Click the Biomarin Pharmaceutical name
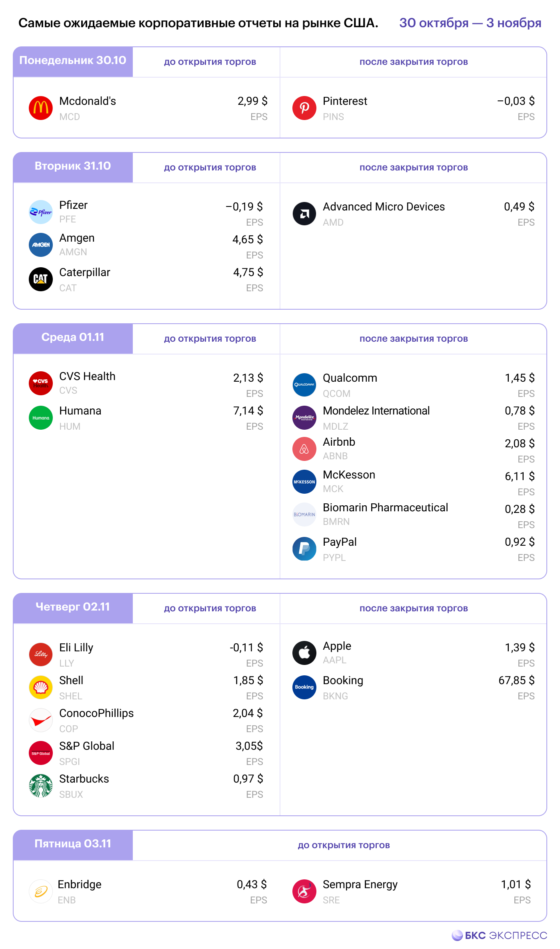The image size is (560, 949). coord(385,508)
